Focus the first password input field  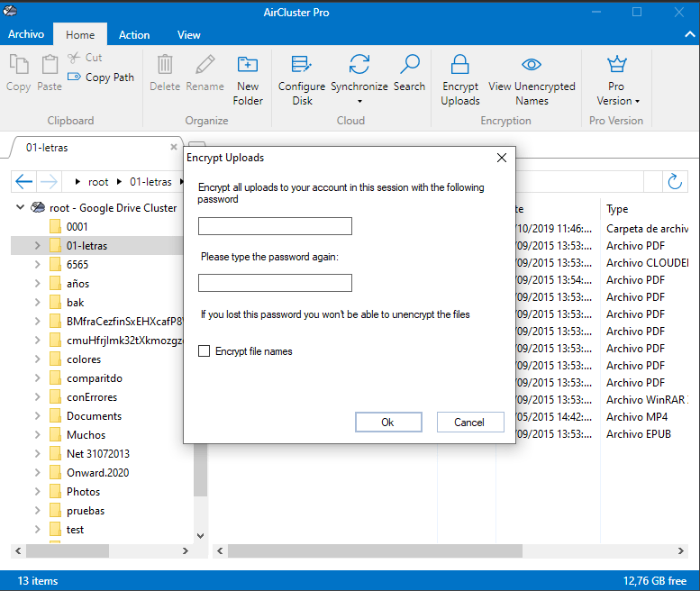(x=275, y=226)
